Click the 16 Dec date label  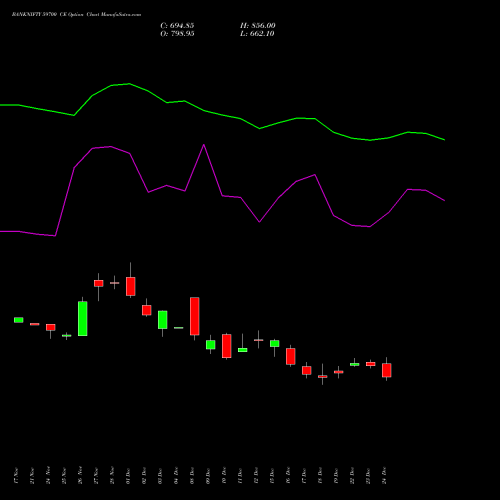(x=288, y=475)
